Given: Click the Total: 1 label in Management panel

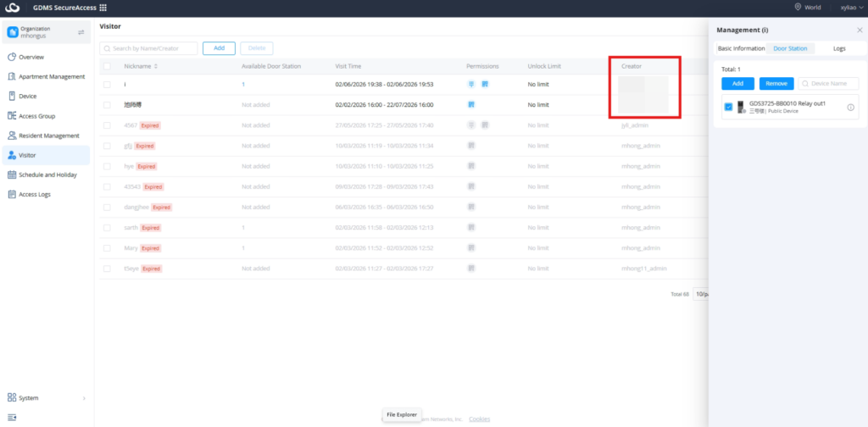Looking at the screenshot, I should pyautogui.click(x=731, y=69).
